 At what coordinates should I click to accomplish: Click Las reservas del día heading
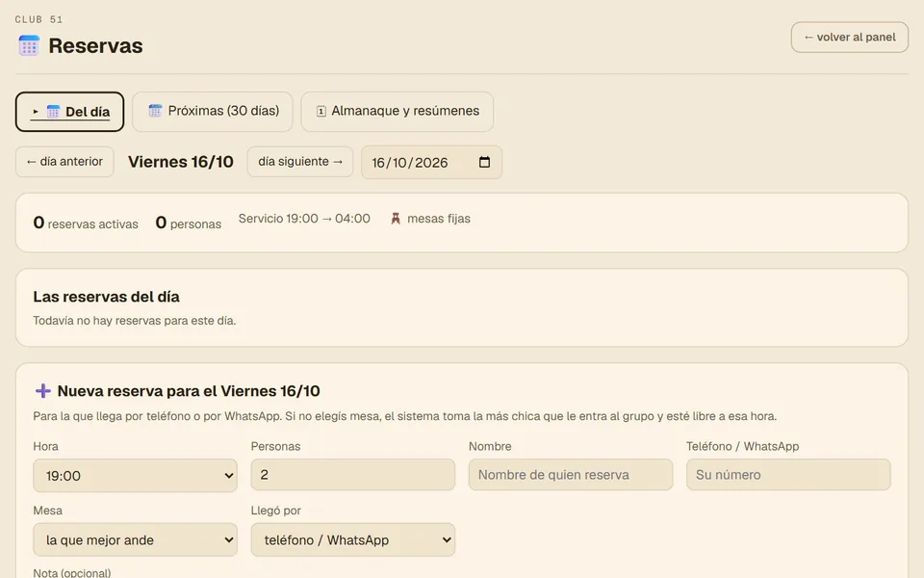coord(106,297)
